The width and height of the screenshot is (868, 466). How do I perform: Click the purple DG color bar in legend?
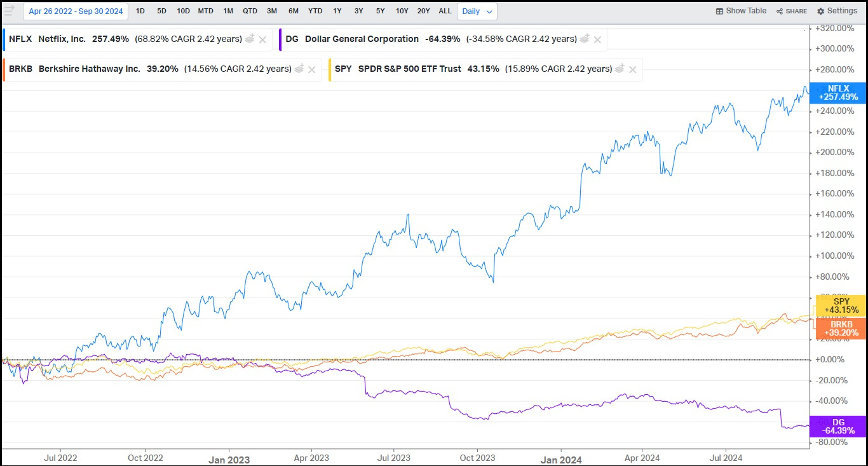click(x=280, y=39)
